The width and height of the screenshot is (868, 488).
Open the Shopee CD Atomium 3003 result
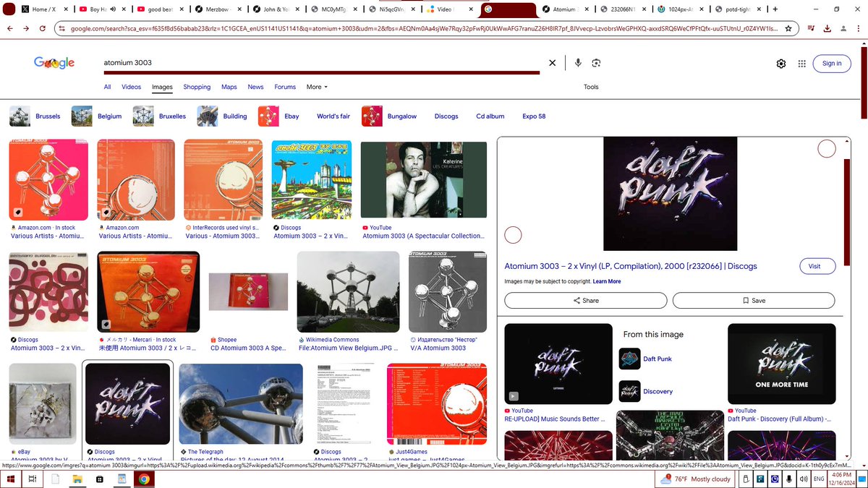coord(248,291)
